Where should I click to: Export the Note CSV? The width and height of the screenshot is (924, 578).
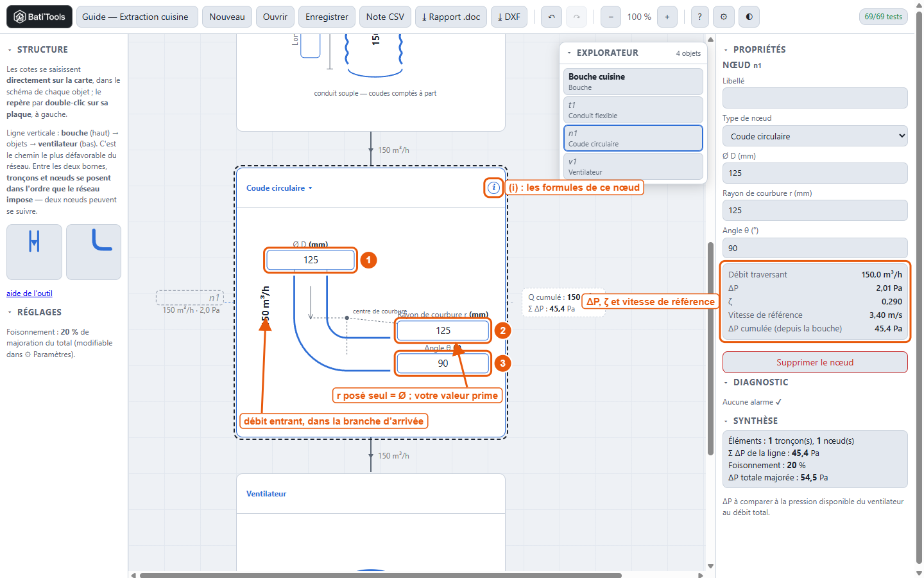coord(385,17)
